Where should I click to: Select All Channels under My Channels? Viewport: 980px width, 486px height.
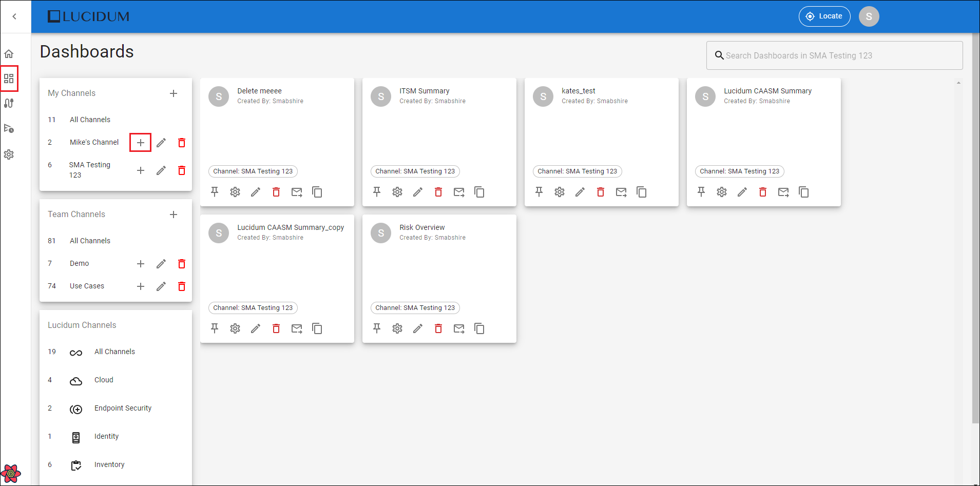coord(90,120)
